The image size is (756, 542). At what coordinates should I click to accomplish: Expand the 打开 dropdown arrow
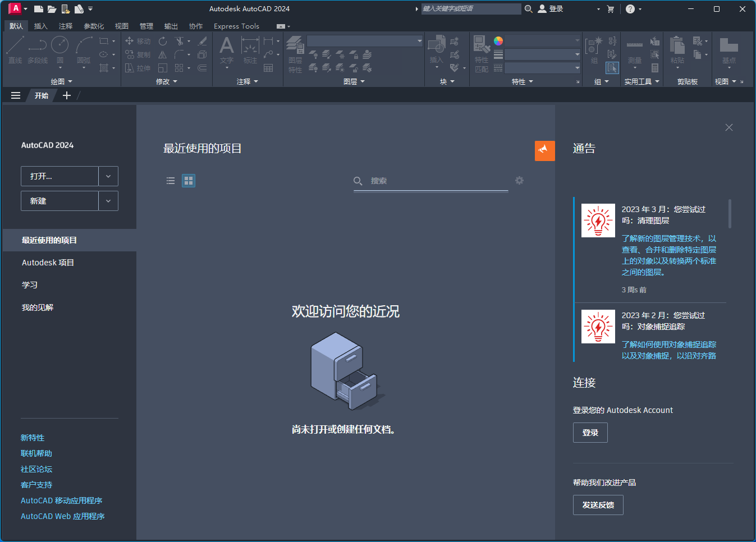click(108, 176)
